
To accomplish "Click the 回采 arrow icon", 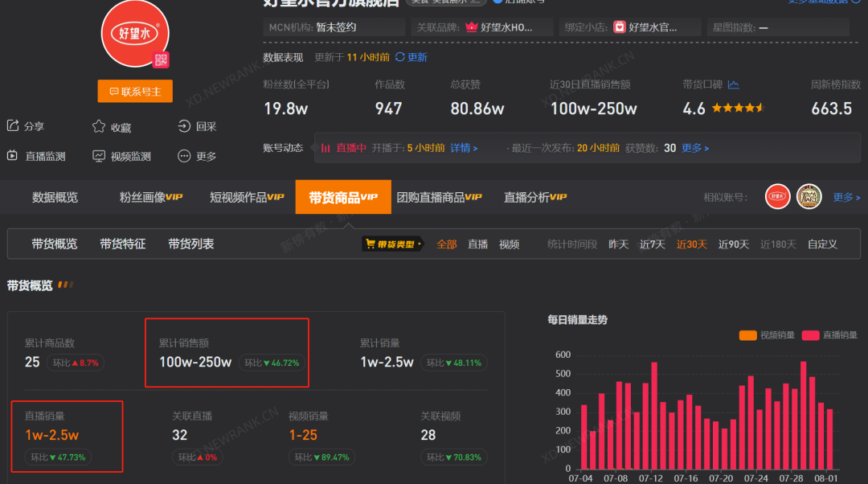I will 184,126.
